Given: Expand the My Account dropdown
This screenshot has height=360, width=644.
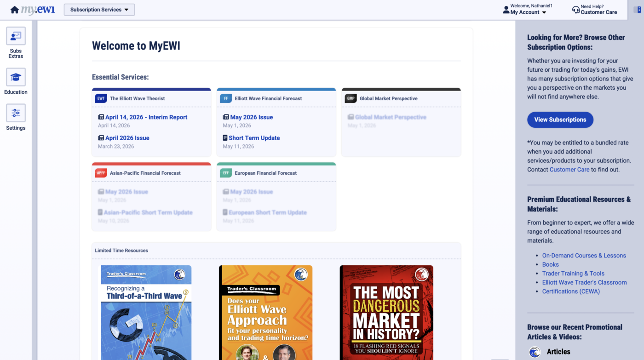Looking at the screenshot, I should (529, 12).
